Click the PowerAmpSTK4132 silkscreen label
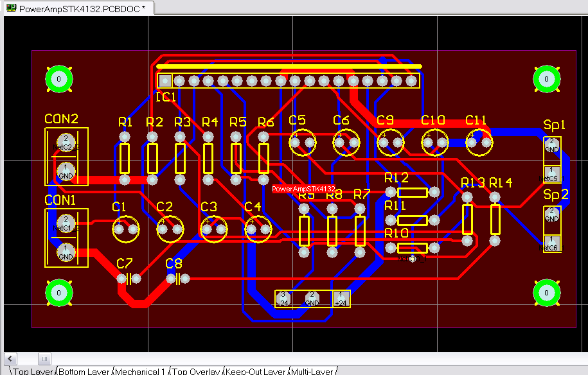The width and height of the screenshot is (588, 375). point(304,189)
